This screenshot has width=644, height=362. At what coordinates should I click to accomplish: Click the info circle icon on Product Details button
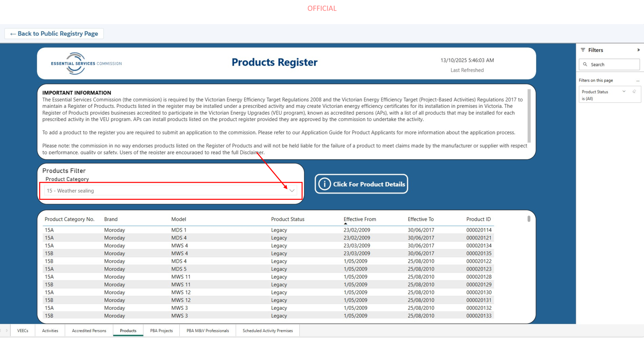[x=324, y=184]
